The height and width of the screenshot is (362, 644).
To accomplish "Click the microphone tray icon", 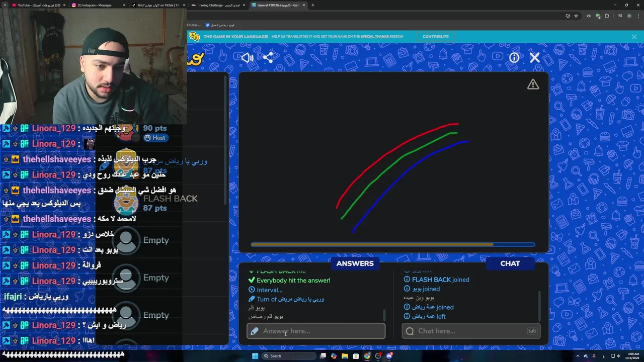I will (594, 356).
